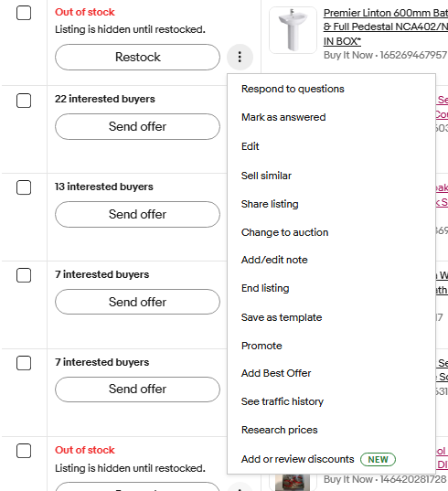
Task: Open See traffic history
Action: pos(283,401)
